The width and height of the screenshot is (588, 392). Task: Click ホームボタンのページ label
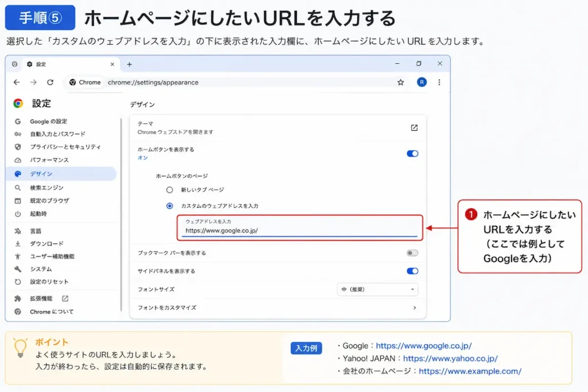pos(181,176)
